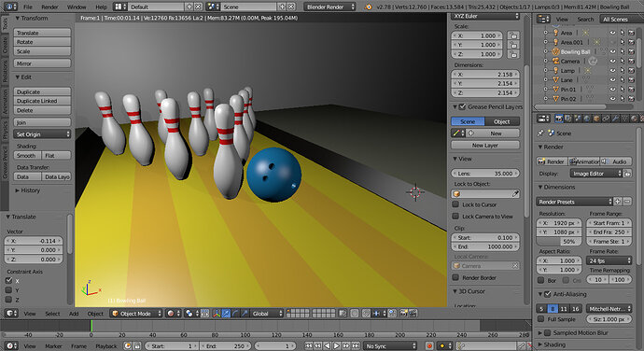Add a render preset with plus icon
The image size is (644, 351).
(x=617, y=202)
